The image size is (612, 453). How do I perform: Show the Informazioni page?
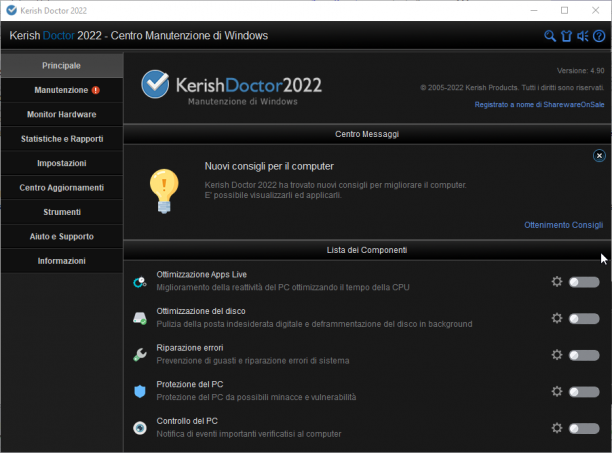[62, 261]
